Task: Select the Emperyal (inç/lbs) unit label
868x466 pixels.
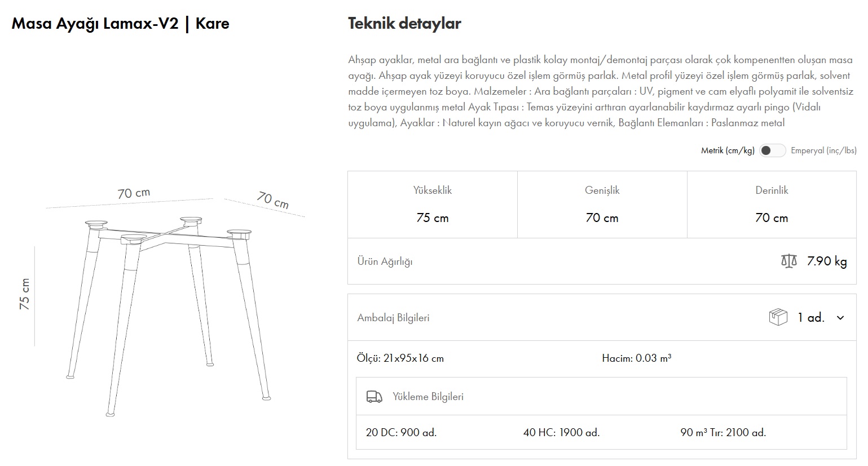Action: (823, 150)
